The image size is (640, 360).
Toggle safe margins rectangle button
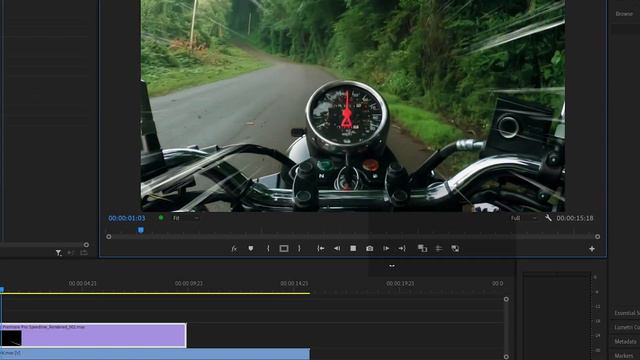coord(284,248)
